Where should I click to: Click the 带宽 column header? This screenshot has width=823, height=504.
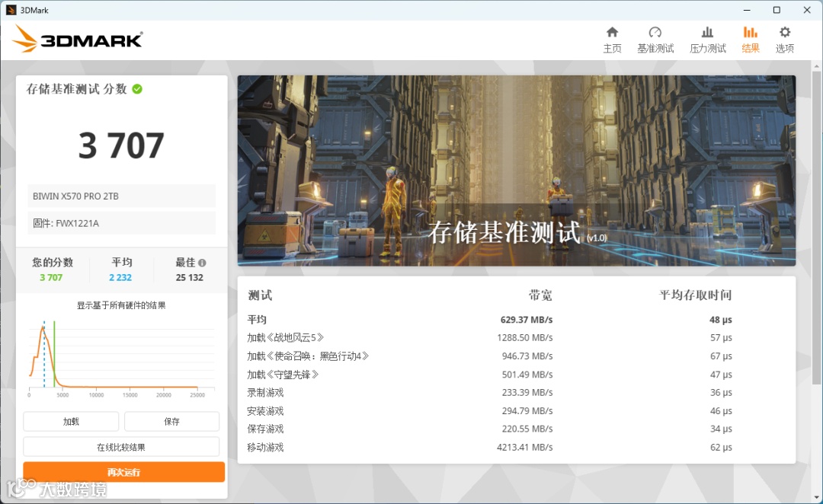point(540,295)
